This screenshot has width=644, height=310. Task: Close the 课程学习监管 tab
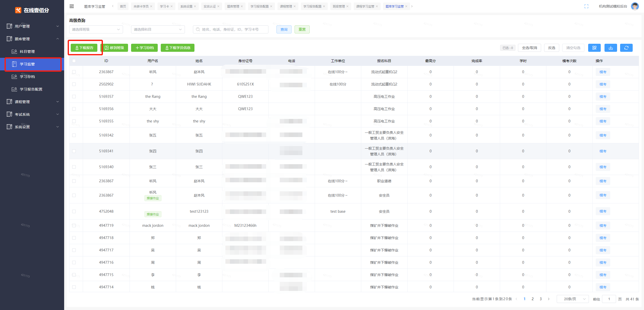[x=377, y=7]
